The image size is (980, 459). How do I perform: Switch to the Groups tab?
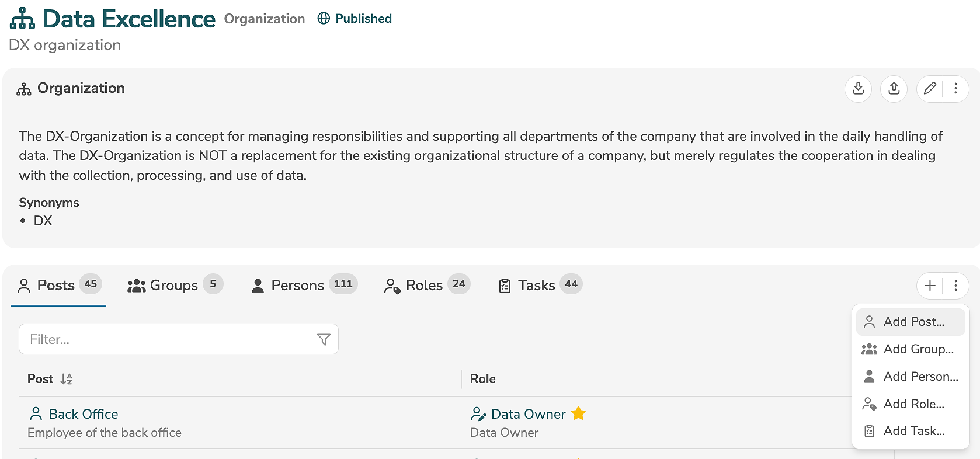pos(174,285)
